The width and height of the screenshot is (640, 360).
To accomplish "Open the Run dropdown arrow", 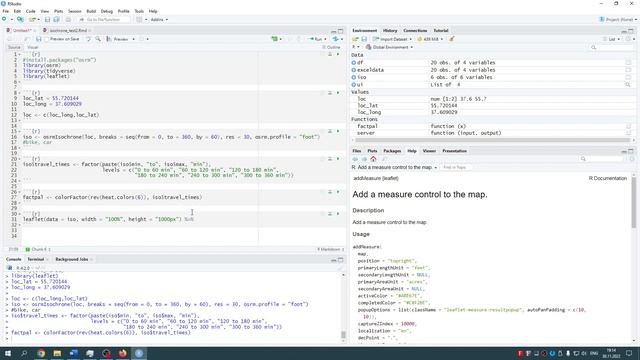I will [325, 39].
